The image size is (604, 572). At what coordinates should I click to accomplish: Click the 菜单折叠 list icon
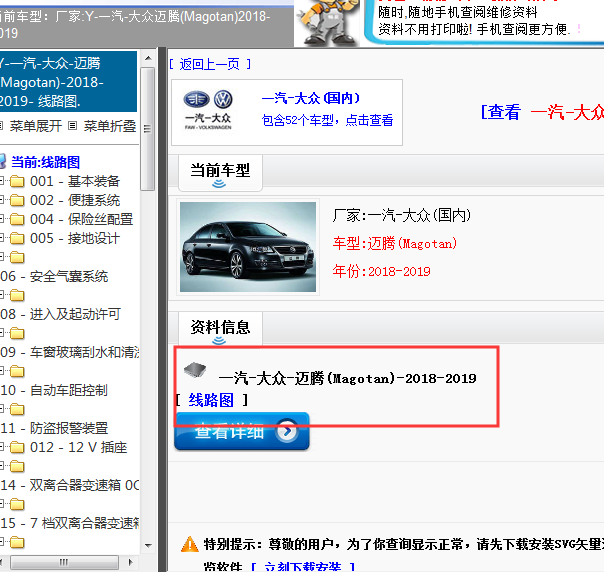pyautogui.click(x=72, y=126)
